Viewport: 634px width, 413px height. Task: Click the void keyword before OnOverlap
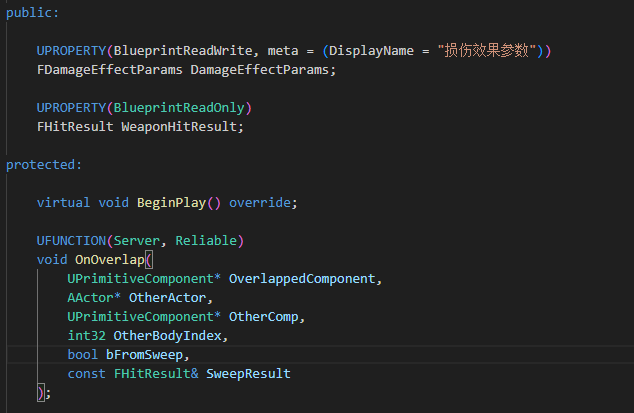pos(52,260)
